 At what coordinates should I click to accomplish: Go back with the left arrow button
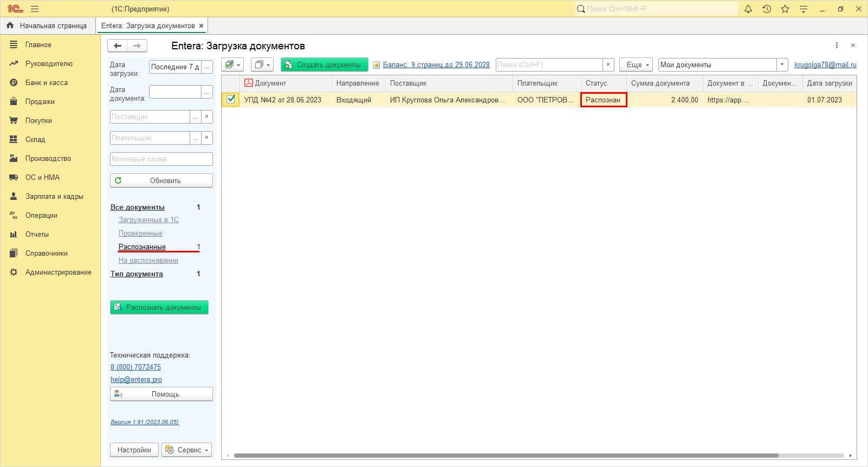[x=118, y=46]
